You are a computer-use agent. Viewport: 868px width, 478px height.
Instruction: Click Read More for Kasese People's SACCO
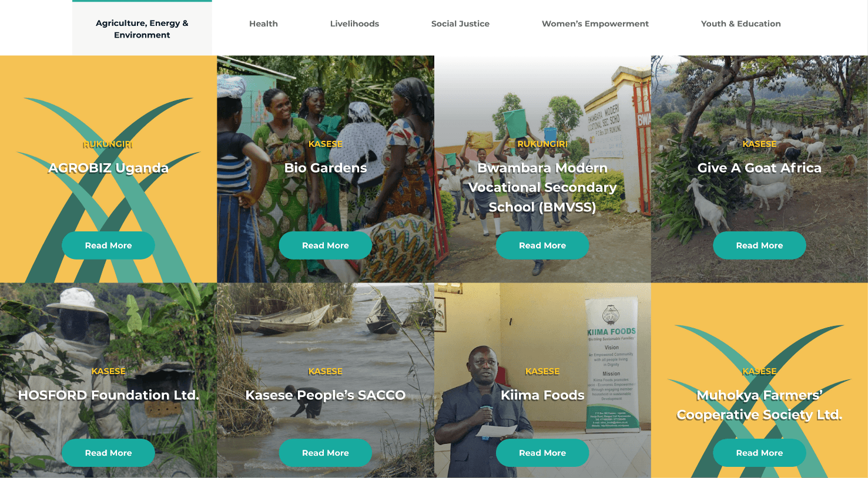pos(326,453)
